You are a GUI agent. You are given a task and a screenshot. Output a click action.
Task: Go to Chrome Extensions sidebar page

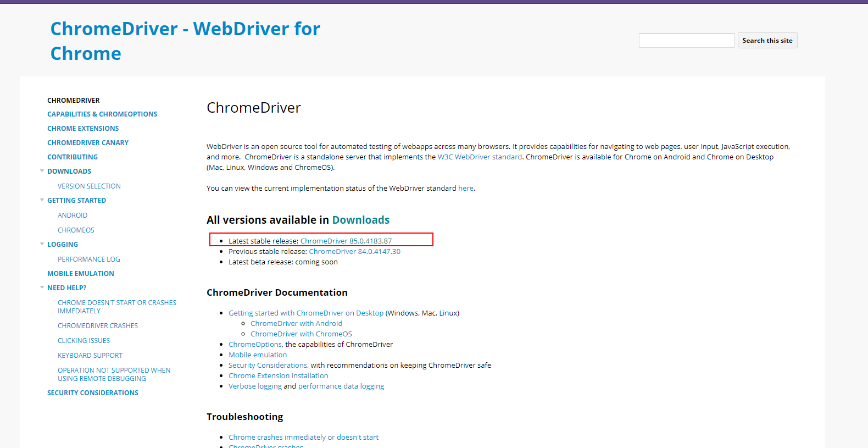[x=83, y=129]
